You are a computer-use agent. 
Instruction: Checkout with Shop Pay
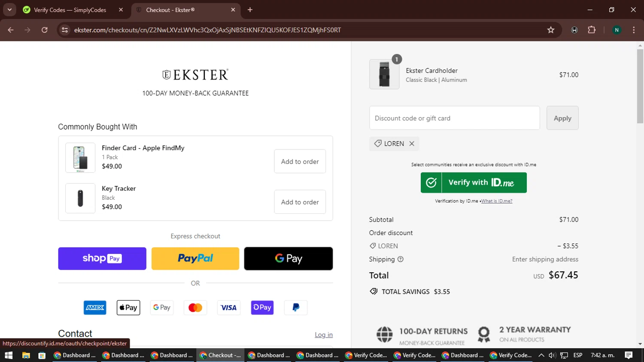pyautogui.click(x=102, y=259)
